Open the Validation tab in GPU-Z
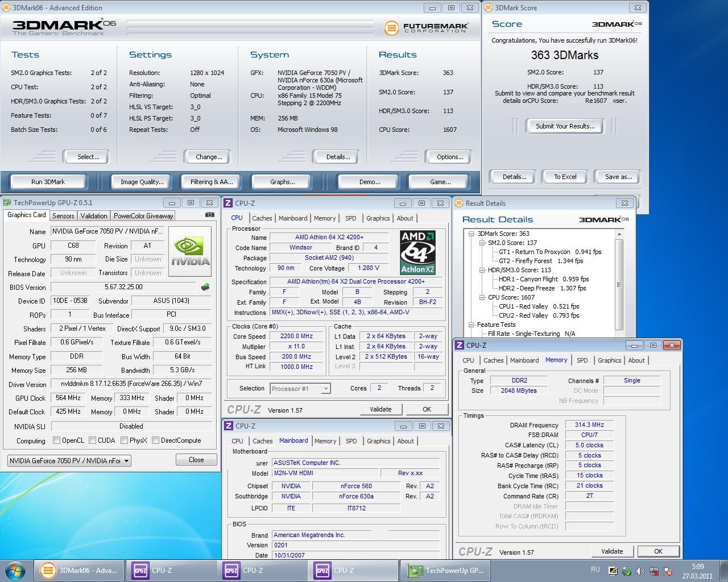The height and width of the screenshot is (582, 728). coord(94,216)
